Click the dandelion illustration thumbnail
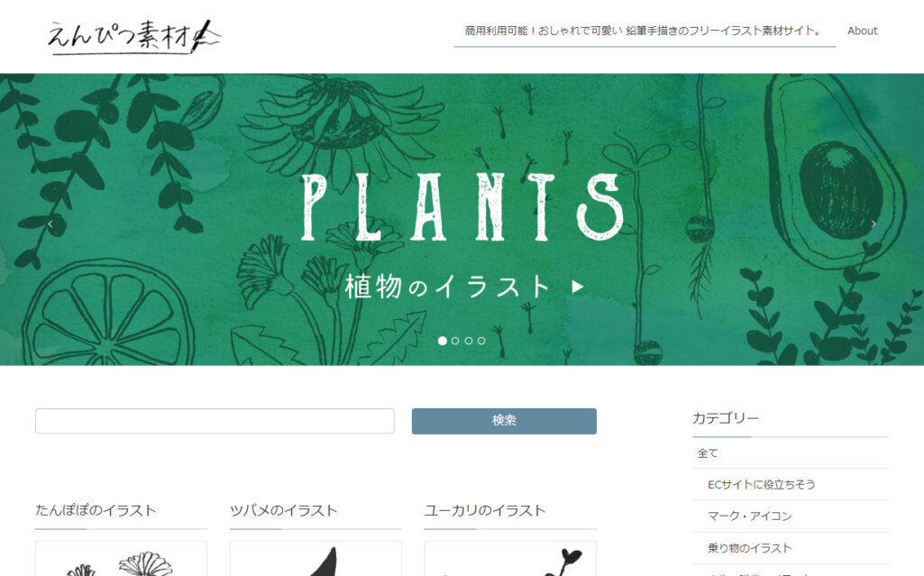This screenshot has height=576, width=924. pyautogui.click(x=121, y=559)
